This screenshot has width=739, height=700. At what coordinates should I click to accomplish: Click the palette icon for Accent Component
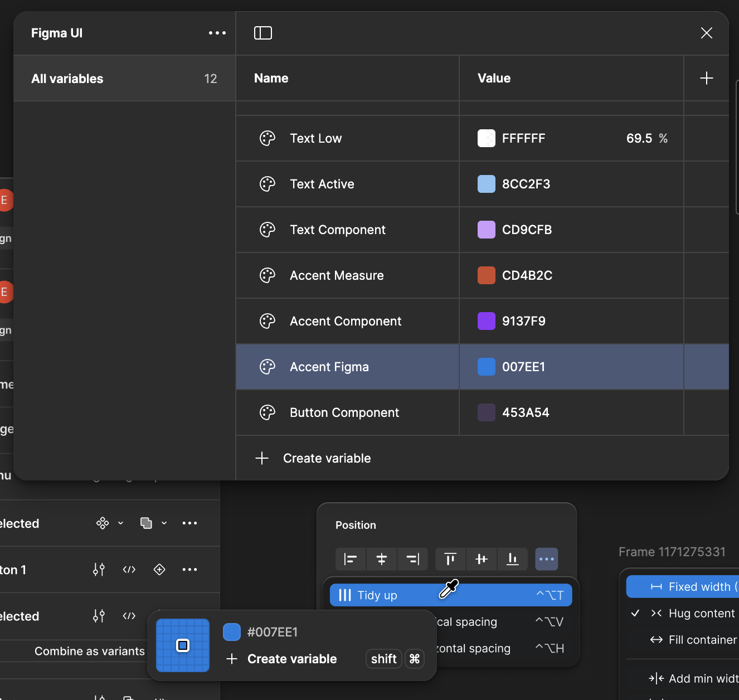point(268,321)
